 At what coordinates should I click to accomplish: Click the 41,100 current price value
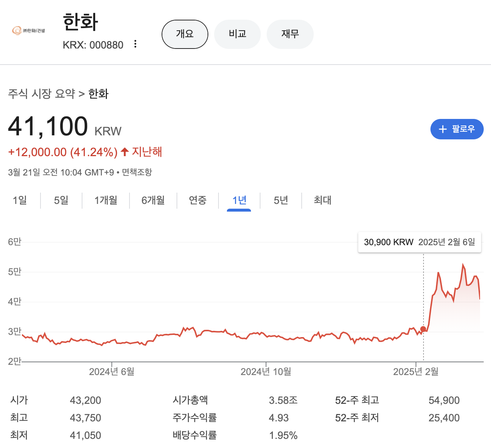[48, 126]
